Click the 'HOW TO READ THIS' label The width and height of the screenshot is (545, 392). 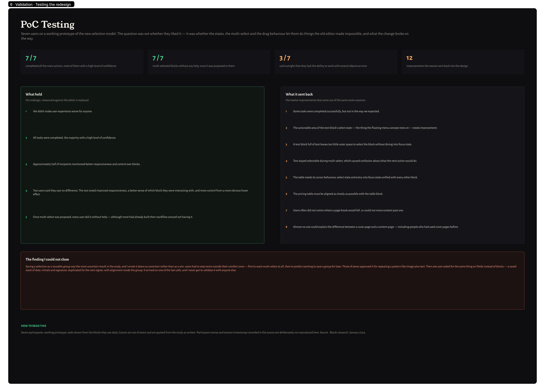(x=34, y=326)
